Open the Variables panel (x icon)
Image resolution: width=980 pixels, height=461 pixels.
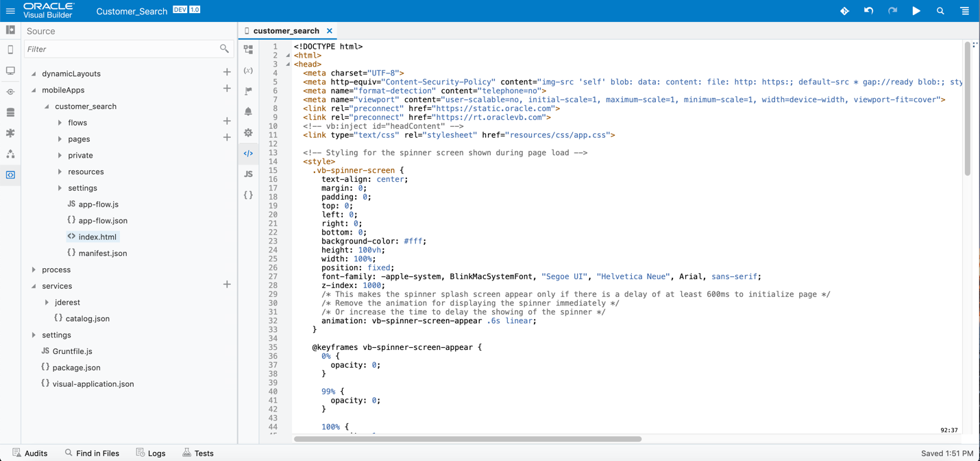pyautogui.click(x=247, y=70)
